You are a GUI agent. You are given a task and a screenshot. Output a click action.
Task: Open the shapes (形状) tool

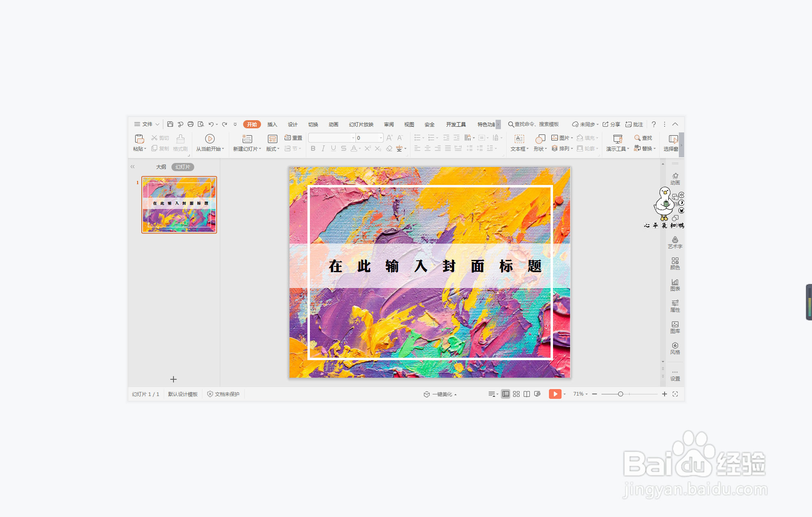pos(540,139)
